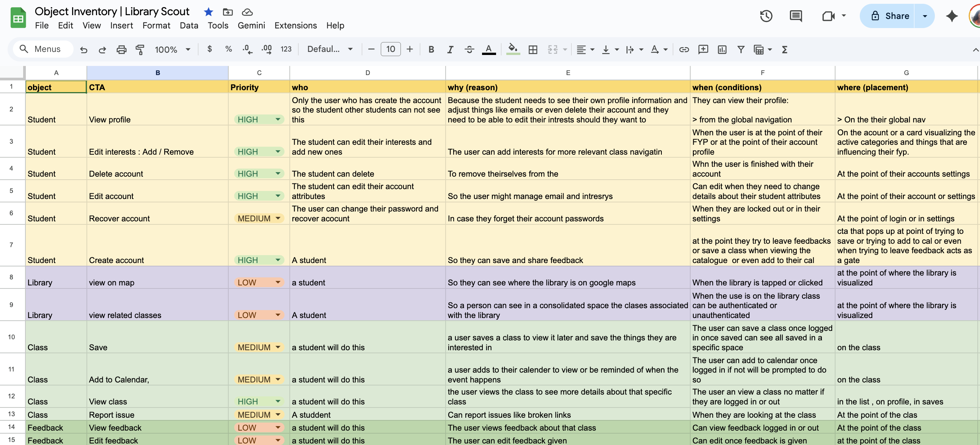Select column B header
The width and height of the screenshot is (980, 445).
coord(157,73)
